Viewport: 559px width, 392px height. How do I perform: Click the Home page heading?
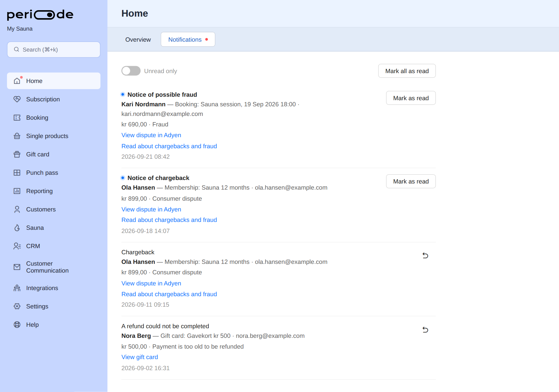tap(135, 13)
